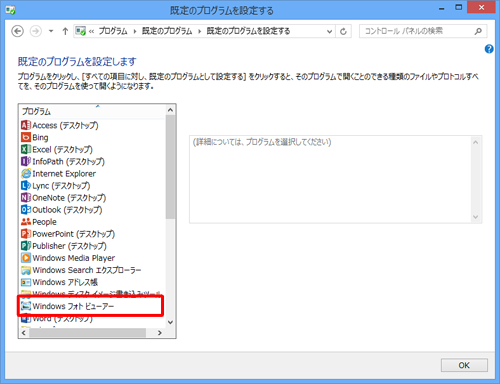Click the program list vertical scrollbar thumb
Image resolution: width=500 pixels, height=384 pixels.
tap(170, 167)
